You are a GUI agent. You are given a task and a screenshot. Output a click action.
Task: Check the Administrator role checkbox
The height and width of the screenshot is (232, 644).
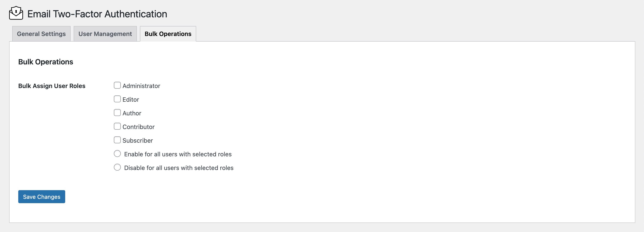[117, 85]
